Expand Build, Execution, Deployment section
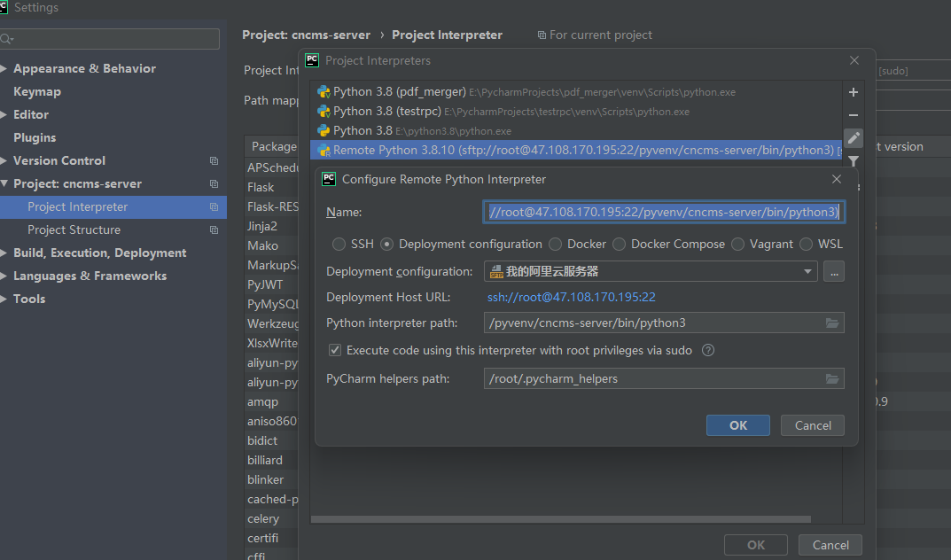This screenshot has height=560, width=951. pyautogui.click(x=4, y=253)
